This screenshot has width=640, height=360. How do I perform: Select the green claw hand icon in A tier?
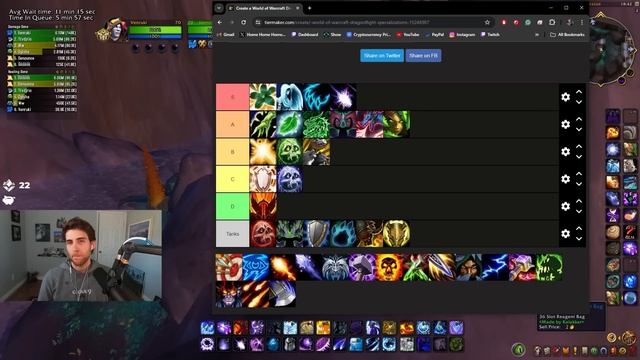tap(263, 124)
